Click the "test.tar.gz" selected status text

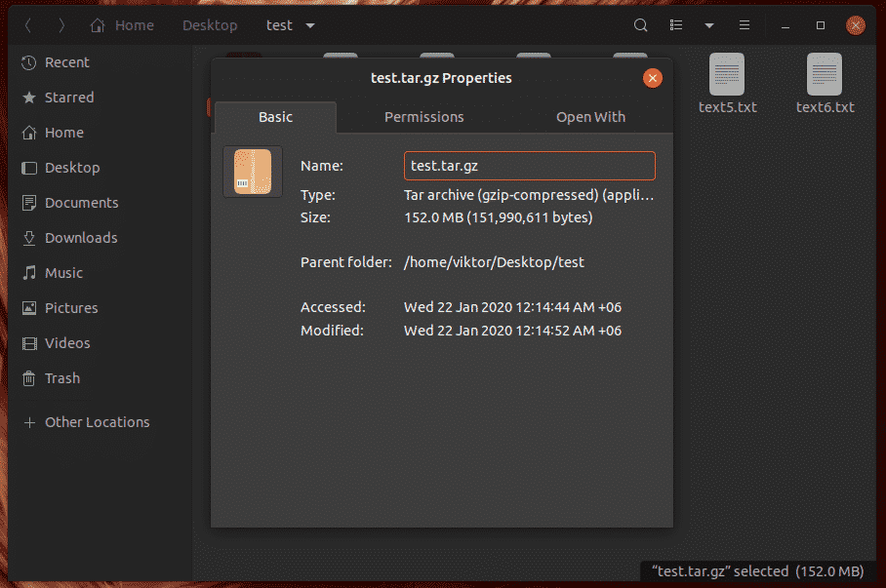pyautogui.click(x=758, y=571)
